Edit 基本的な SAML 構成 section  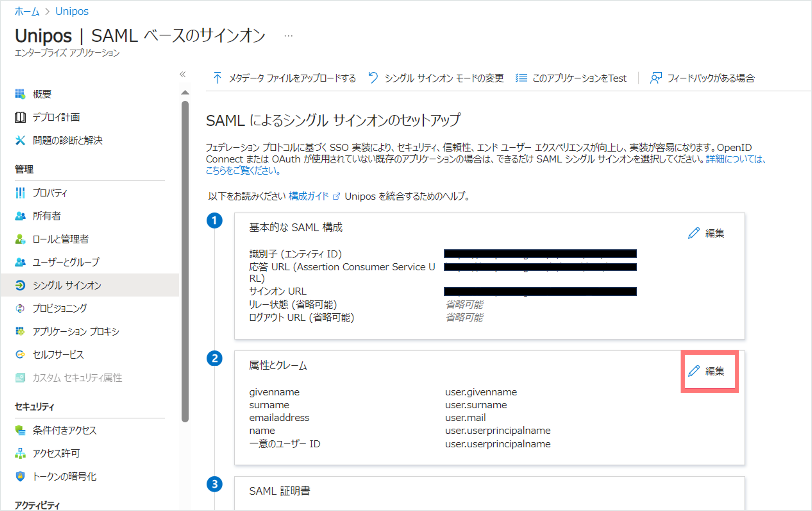pyautogui.click(x=706, y=233)
